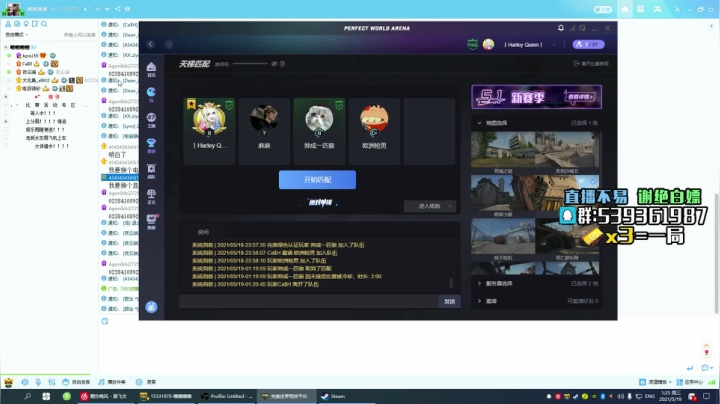Collapse the map selection section
Screen dimensions: 720x404
479,123
